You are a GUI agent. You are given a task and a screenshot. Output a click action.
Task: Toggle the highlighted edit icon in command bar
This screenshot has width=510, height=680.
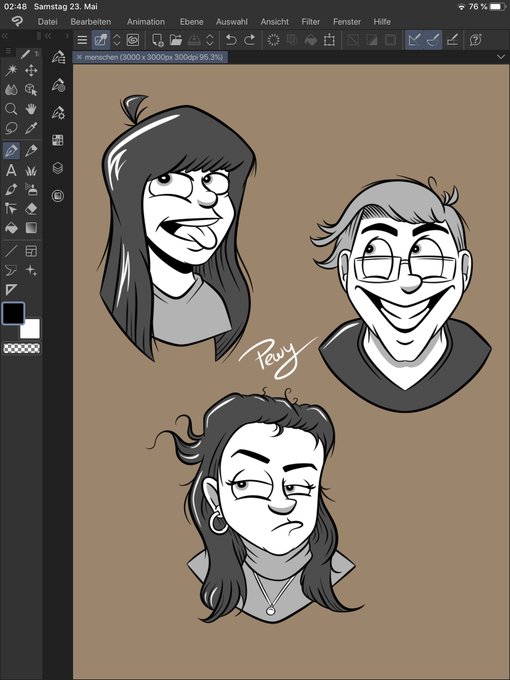[x=101, y=40]
